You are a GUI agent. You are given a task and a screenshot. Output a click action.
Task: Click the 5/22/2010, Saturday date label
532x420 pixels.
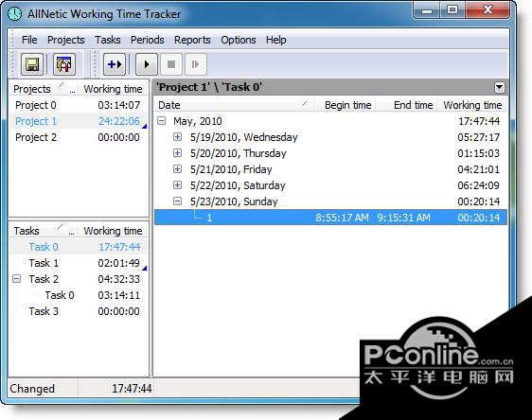238,185
